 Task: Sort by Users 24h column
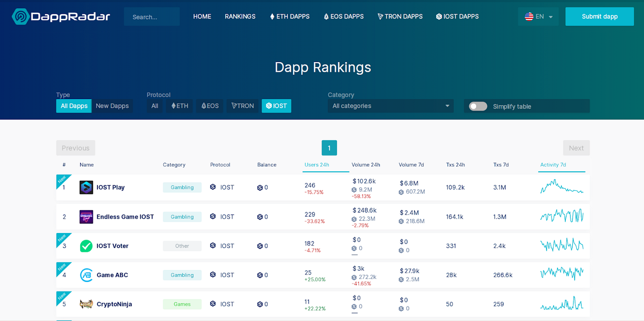[x=317, y=165]
